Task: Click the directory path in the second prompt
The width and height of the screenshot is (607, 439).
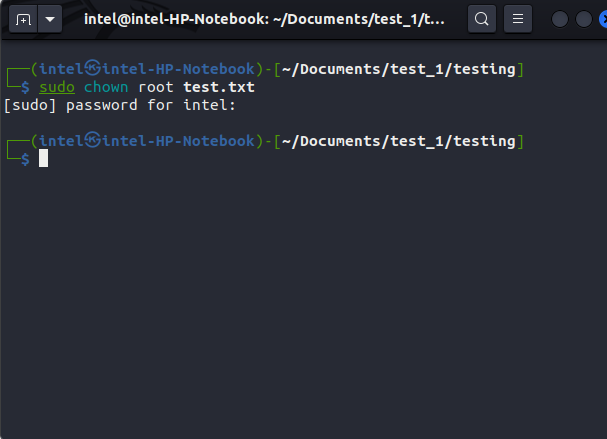Action: click(398, 141)
